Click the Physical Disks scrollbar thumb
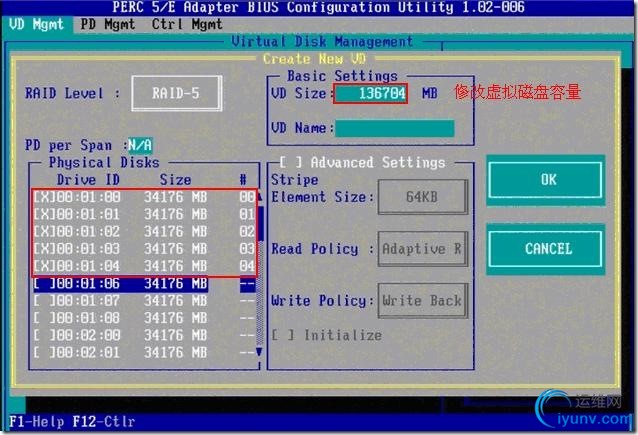The width and height of the screenshot is (638, 435). [260, 223]
